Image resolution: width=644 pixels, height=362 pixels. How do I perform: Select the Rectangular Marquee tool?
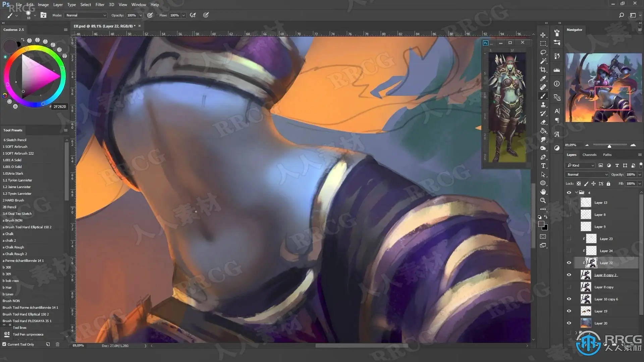[543, 44]
